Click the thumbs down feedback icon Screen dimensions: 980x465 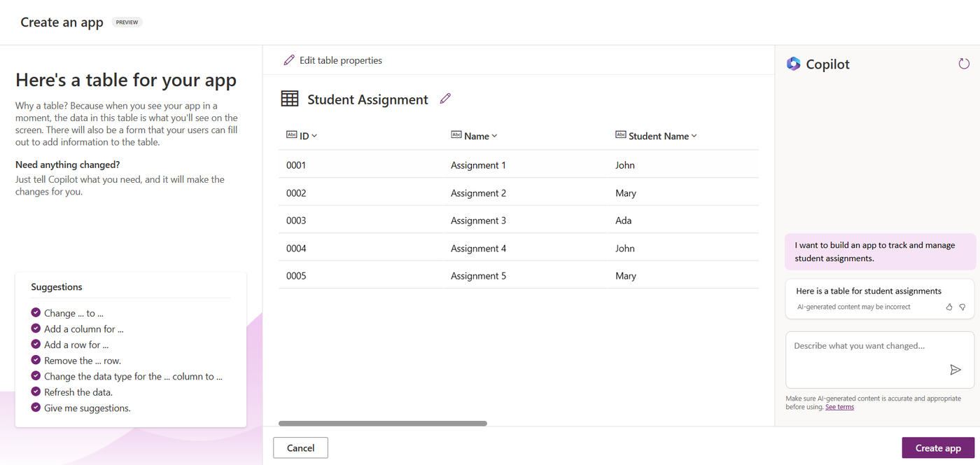[x=962, y=307]
